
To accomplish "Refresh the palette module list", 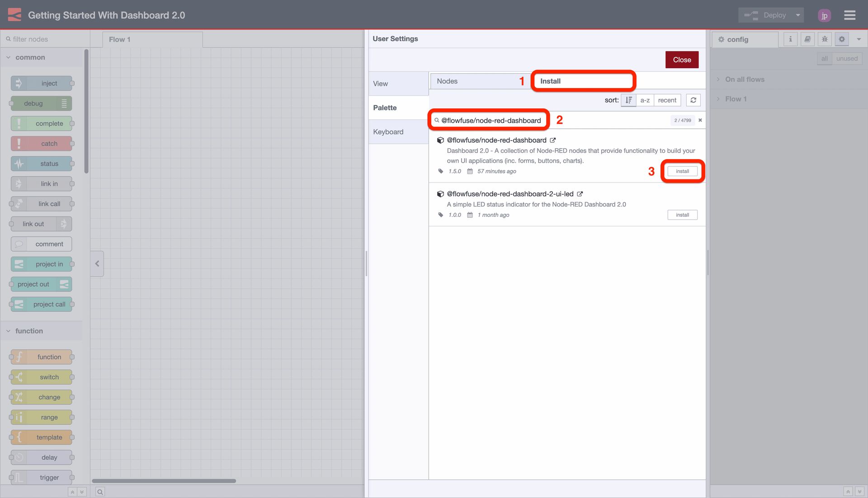I will 693,100.
